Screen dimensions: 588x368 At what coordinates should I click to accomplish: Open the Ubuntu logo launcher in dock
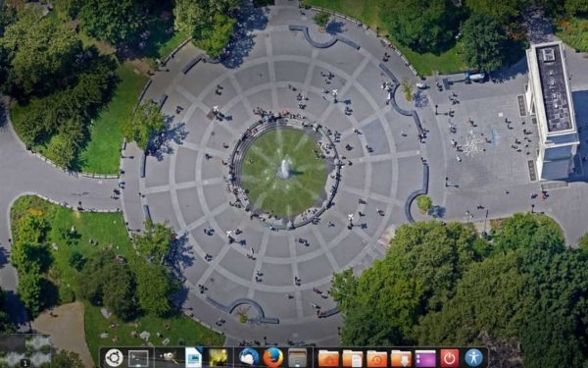pyautogui.click(x=114, y=358)
